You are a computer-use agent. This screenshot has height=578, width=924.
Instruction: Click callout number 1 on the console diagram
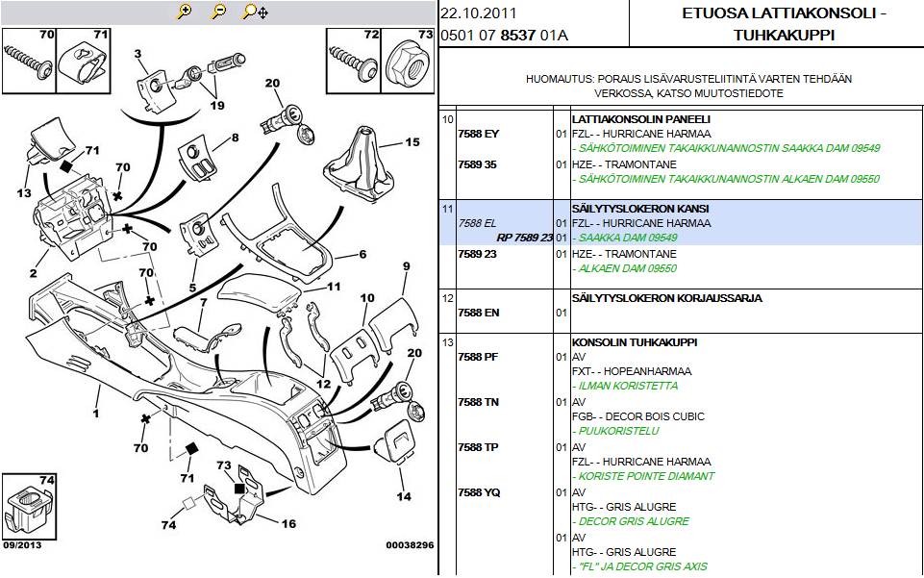click(x=95, y=415)
